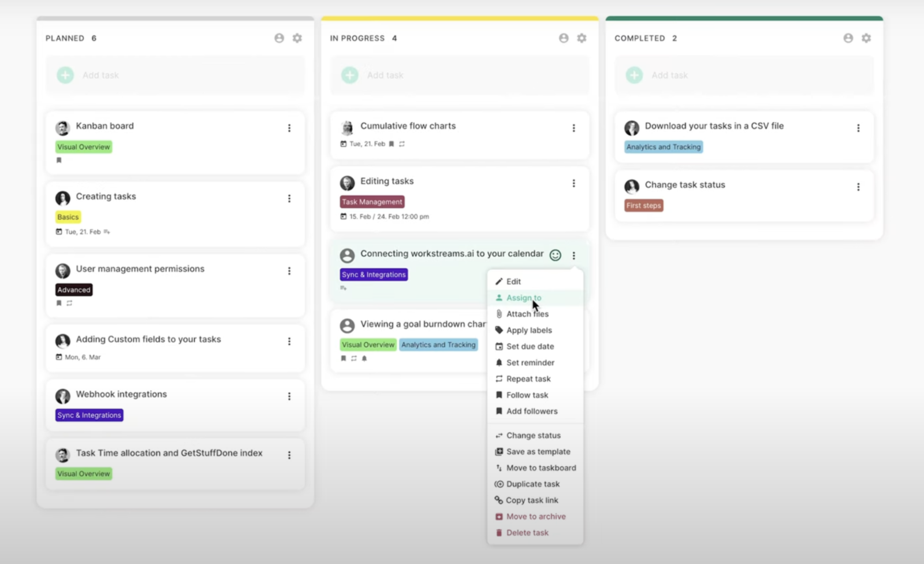This screenshot has height=564, width=924.
Task: Click the smiley emoji icon on the calendar task
Action: click(x=555, y=255)
